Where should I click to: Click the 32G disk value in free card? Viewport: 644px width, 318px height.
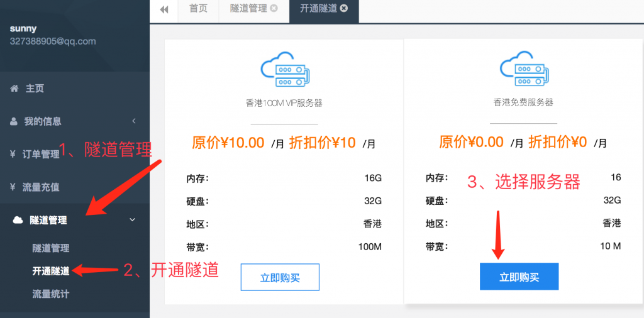[612, 200]
